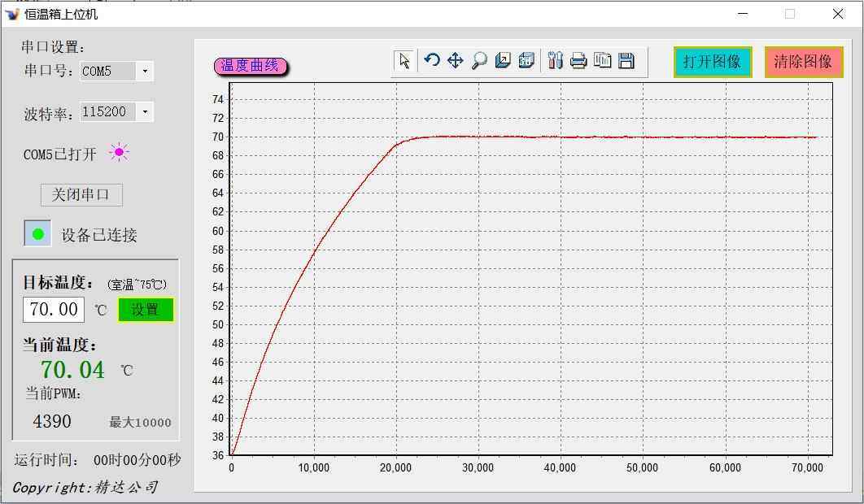This screenshot has width=864, height=504.
Task: Click the green 设置 button
Action: tap(146, 310)
